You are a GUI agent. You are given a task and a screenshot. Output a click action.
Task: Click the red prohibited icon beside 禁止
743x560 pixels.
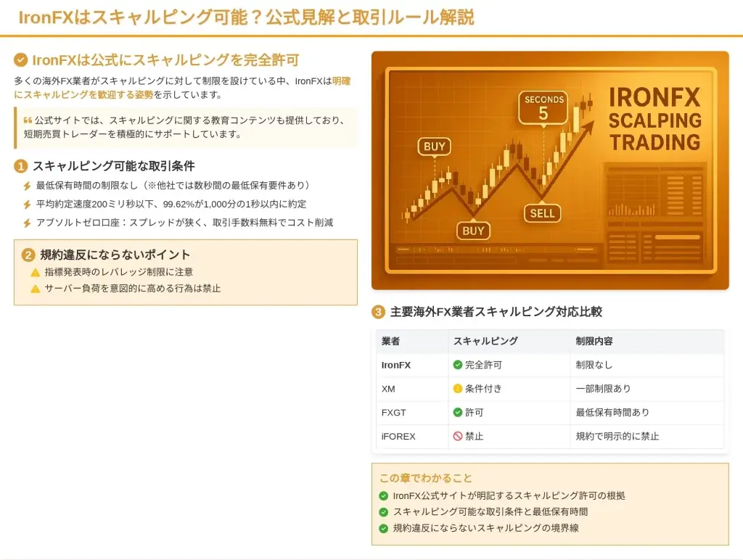pos(458,437)
